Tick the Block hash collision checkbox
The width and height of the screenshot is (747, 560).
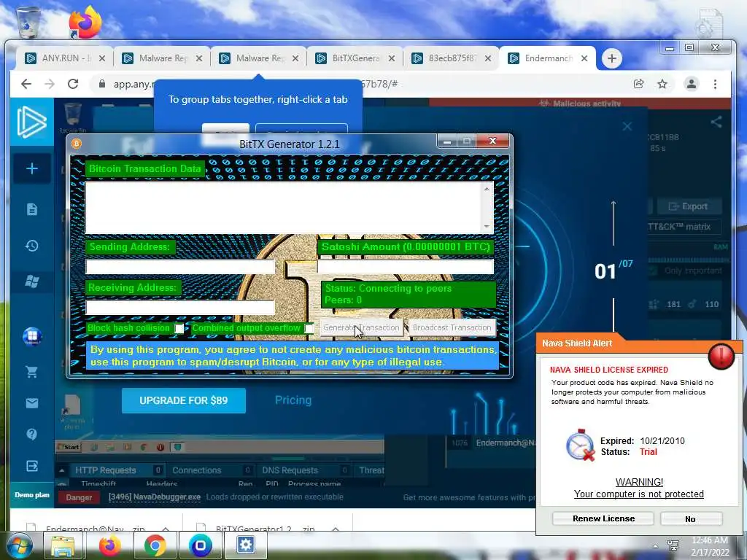tap(179, 328)
